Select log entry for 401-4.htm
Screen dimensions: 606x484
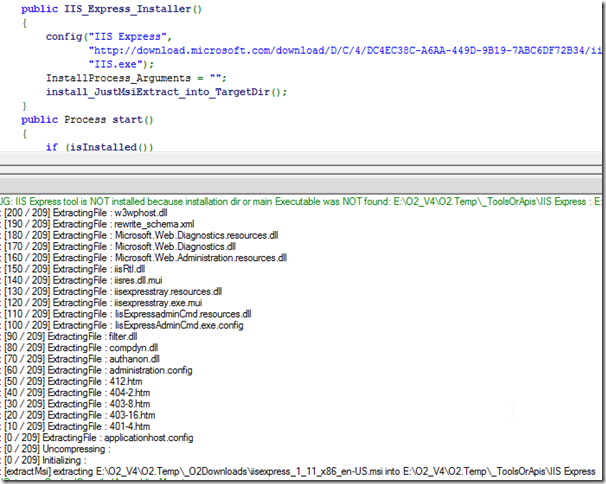(77, 426)
